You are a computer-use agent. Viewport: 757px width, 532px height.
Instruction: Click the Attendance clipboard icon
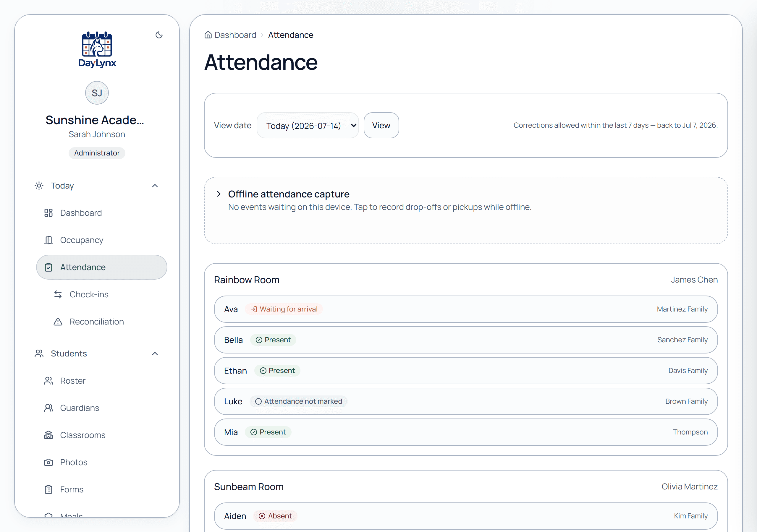pos(48,267)
